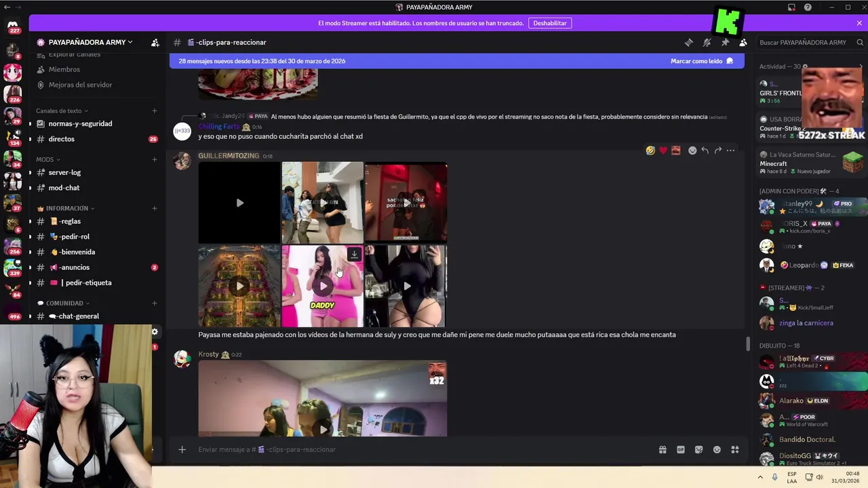Show pinned messages with the pin icon
This screenshot has height=488, width=868.
tap(725, 42)
